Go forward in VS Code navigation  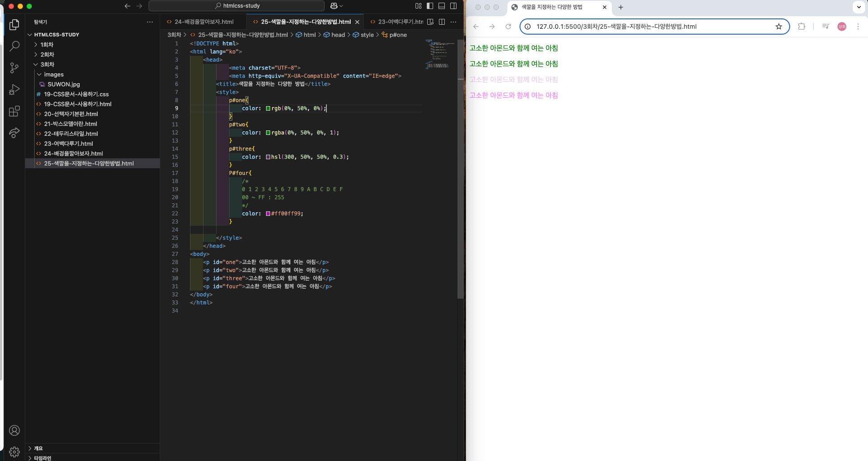pyautogui.click(x=139, y=6)
